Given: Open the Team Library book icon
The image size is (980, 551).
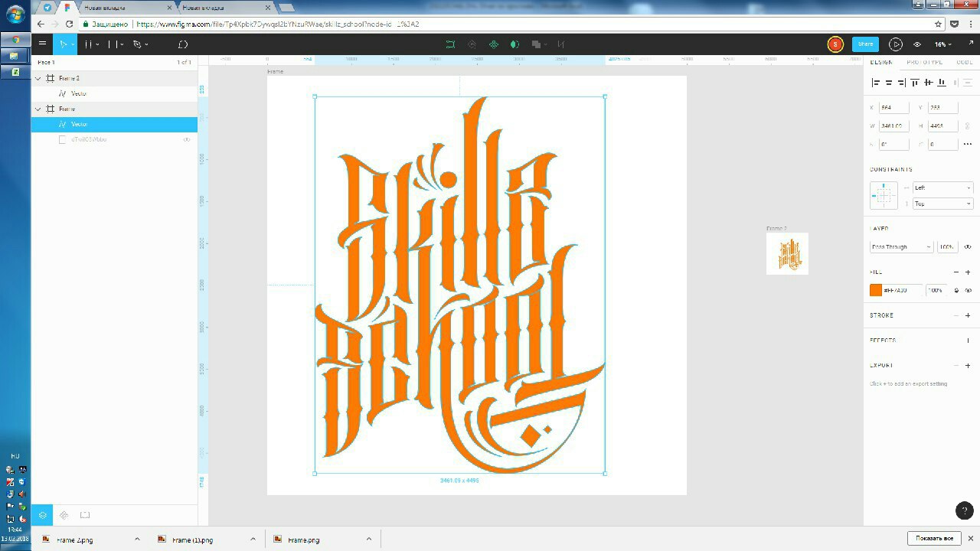Looking at the screenshot, I should (85, 515).
